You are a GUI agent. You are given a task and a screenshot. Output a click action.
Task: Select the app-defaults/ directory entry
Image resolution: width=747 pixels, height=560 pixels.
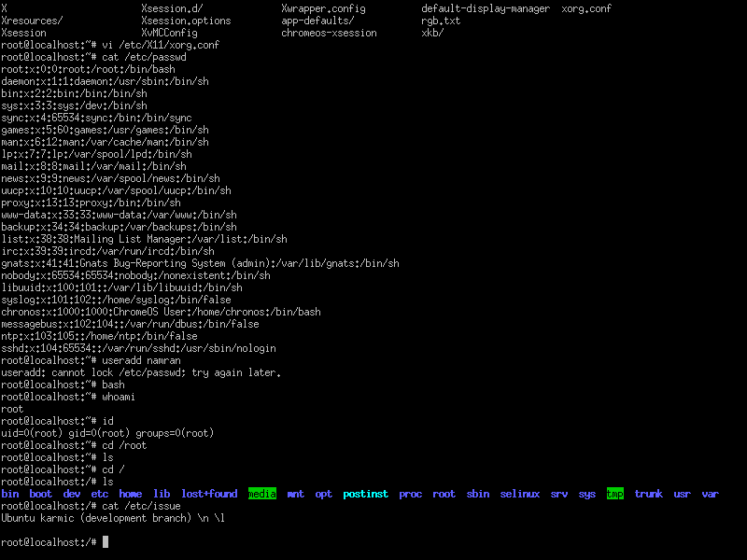tap(317, 21)
